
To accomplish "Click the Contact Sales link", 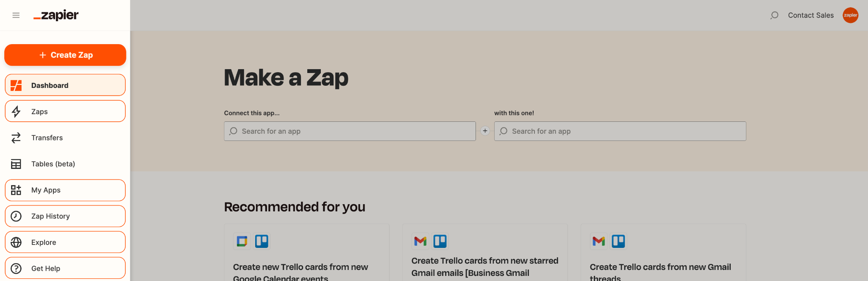I will pos(810,15).
